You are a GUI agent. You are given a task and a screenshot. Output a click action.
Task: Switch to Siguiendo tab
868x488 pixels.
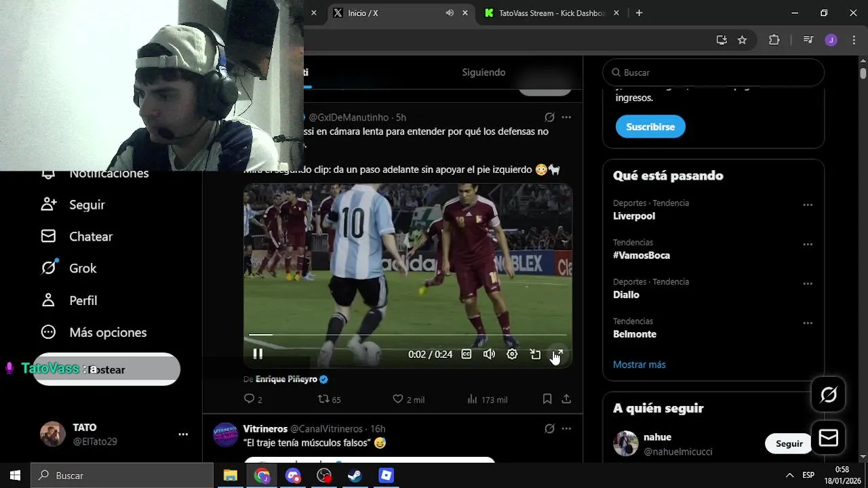(484, 73)
